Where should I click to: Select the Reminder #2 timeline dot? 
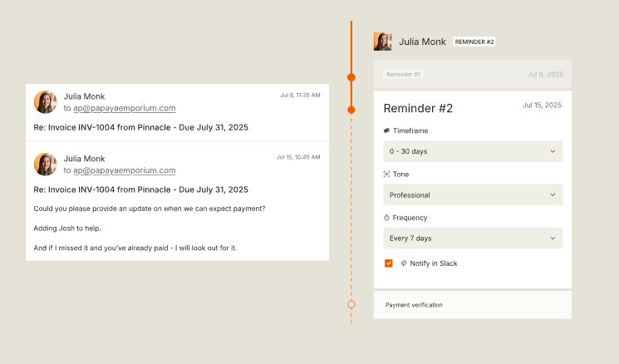(351, 110)
